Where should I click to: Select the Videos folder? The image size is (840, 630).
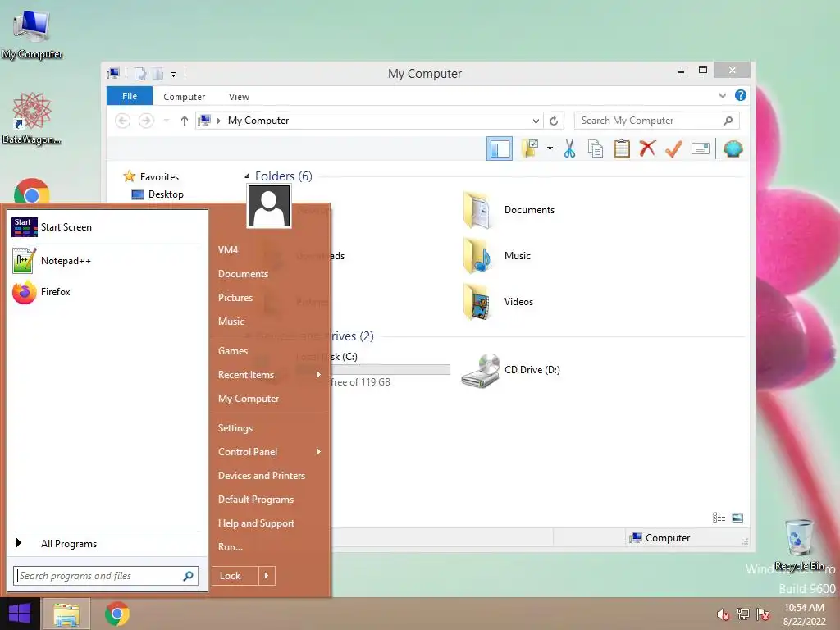498,302
